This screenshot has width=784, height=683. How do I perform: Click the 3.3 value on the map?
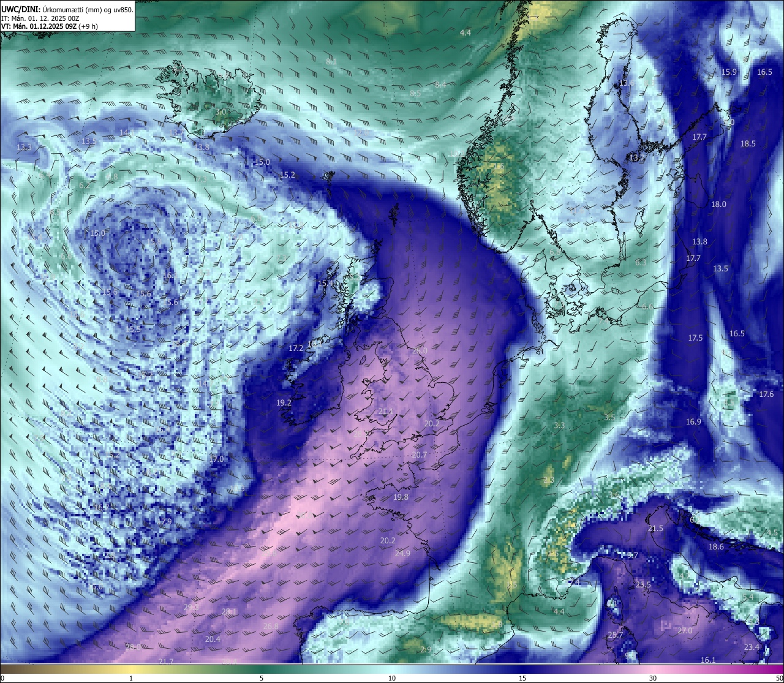pos(559,426)
